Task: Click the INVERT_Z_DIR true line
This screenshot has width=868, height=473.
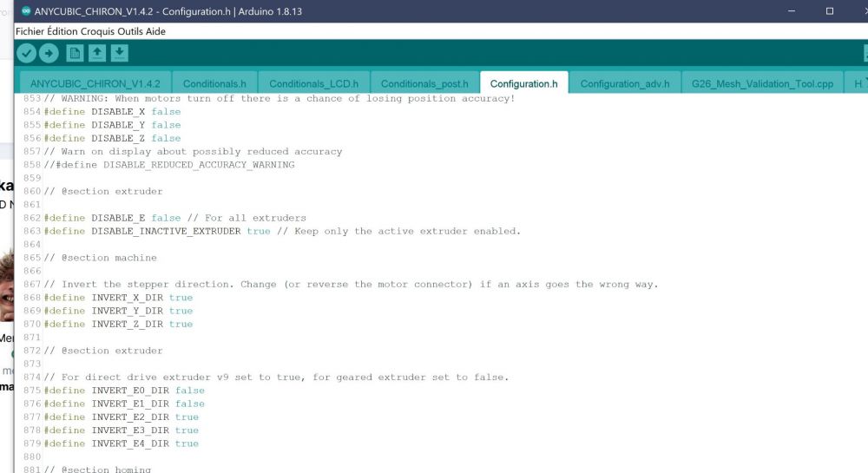Action: coord(118,325)
